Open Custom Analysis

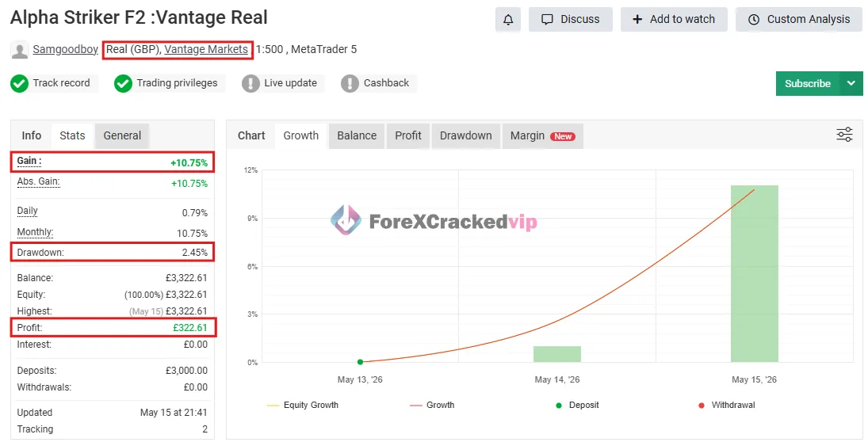[799, 19]
